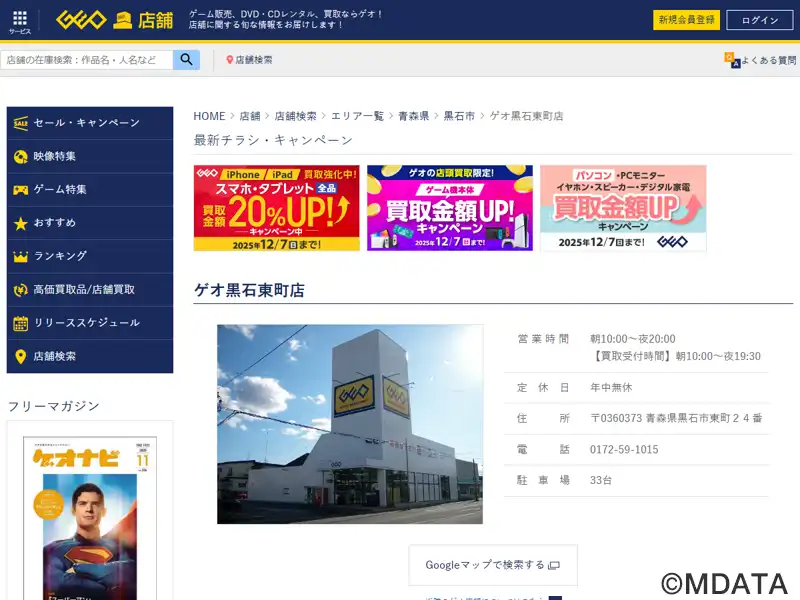The image size is (800, 600).
Task: Click the film reel icon for 映像特集
Action: [x=20, y=157]
